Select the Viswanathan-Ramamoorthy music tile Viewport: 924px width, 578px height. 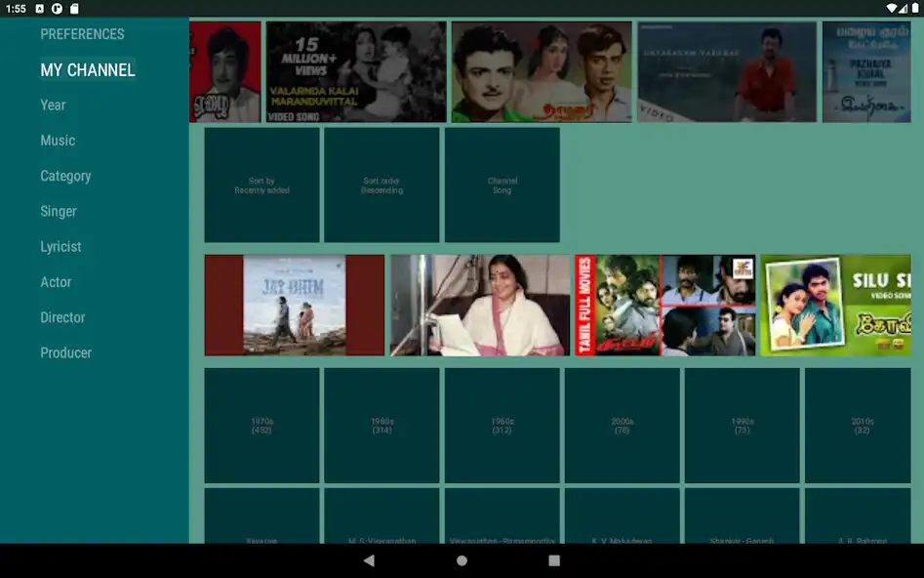(502, 516)
